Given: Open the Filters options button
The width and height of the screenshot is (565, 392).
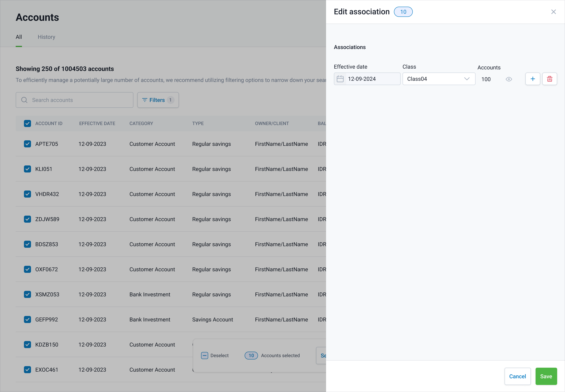Looking at the screenshot, I should (x=158, y=100).
